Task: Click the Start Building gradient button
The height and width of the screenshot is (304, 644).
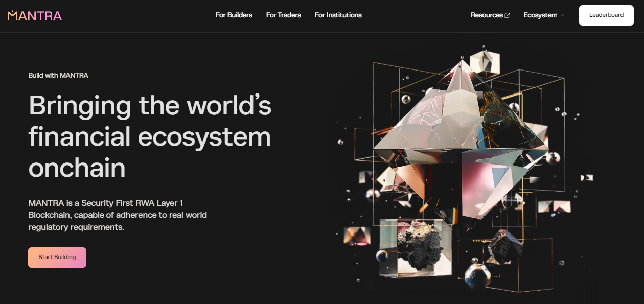Action: tap(57, 258)
